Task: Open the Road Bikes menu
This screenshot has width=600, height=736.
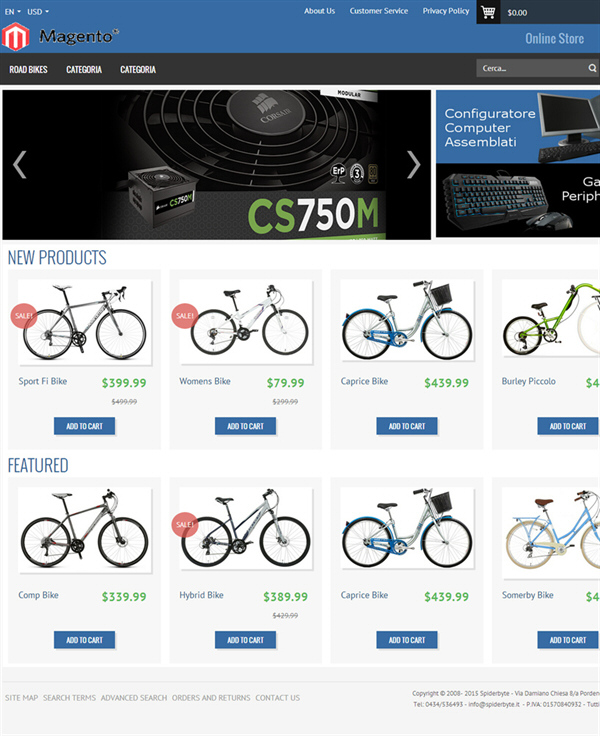Action: tap(28, 69)
